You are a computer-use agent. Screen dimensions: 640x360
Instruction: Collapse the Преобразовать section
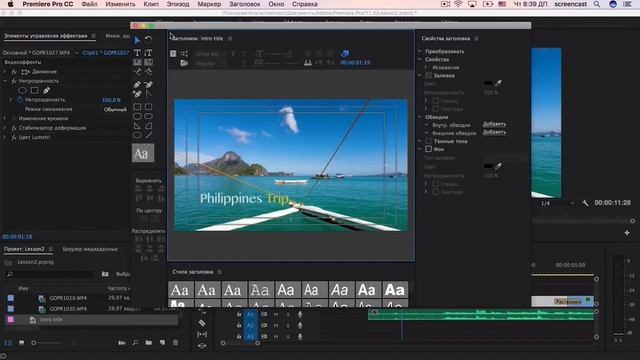coord(420,51)
